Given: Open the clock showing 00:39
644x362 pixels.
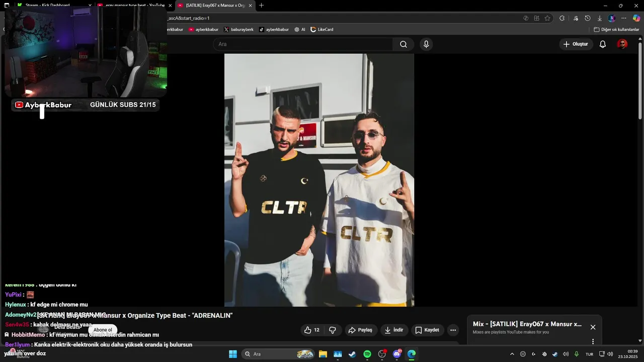Looking at the screenshot, I should pos(628,354).
